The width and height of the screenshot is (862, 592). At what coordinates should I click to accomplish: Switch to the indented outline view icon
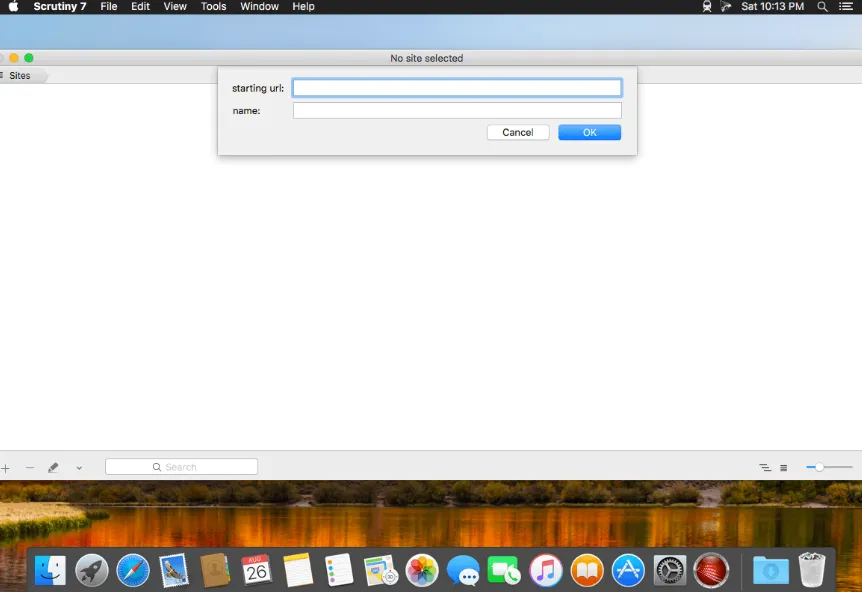765,468
